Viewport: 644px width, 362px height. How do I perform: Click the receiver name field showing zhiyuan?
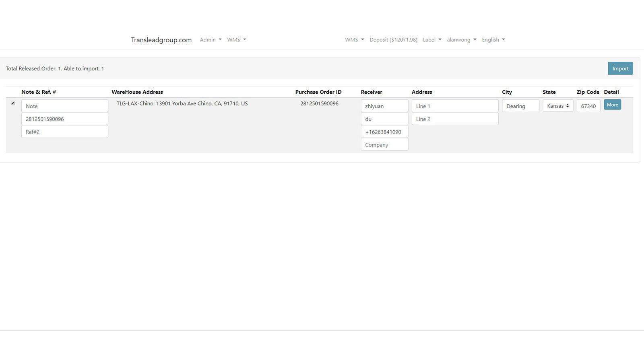[x=384, y=106]
